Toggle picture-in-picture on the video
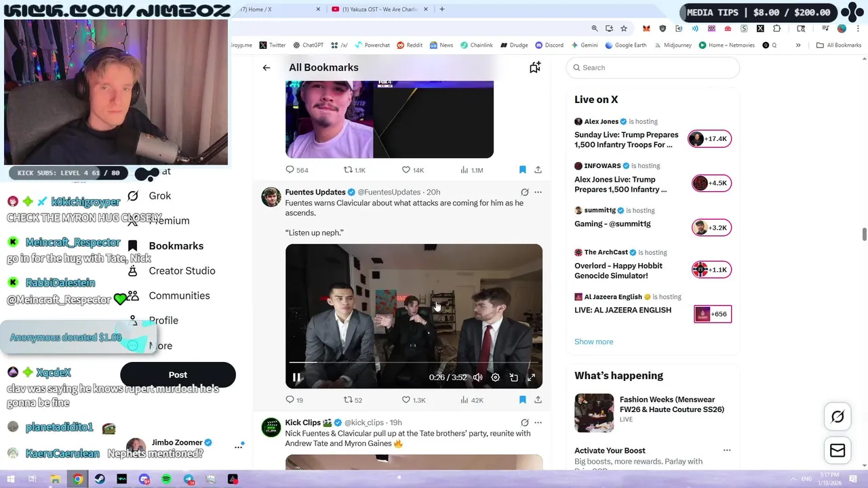 (x=513, y=378)
